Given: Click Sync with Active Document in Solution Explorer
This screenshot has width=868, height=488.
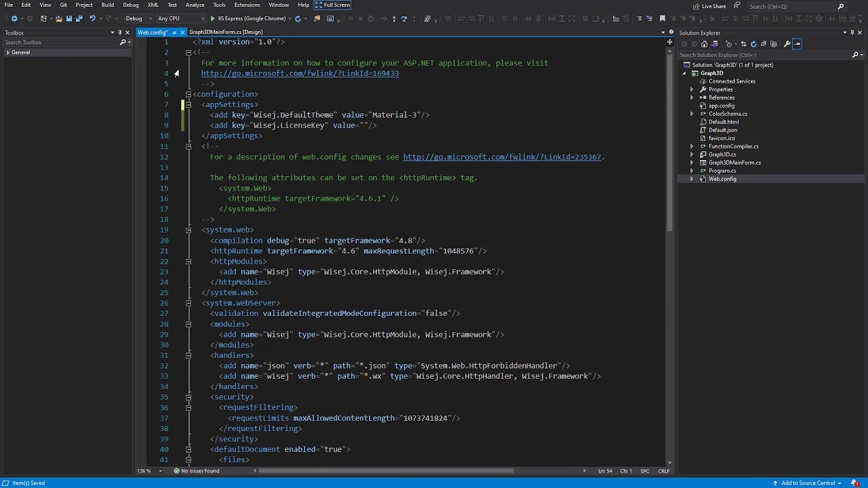Looking at the screenshot, I should point(743,44).
